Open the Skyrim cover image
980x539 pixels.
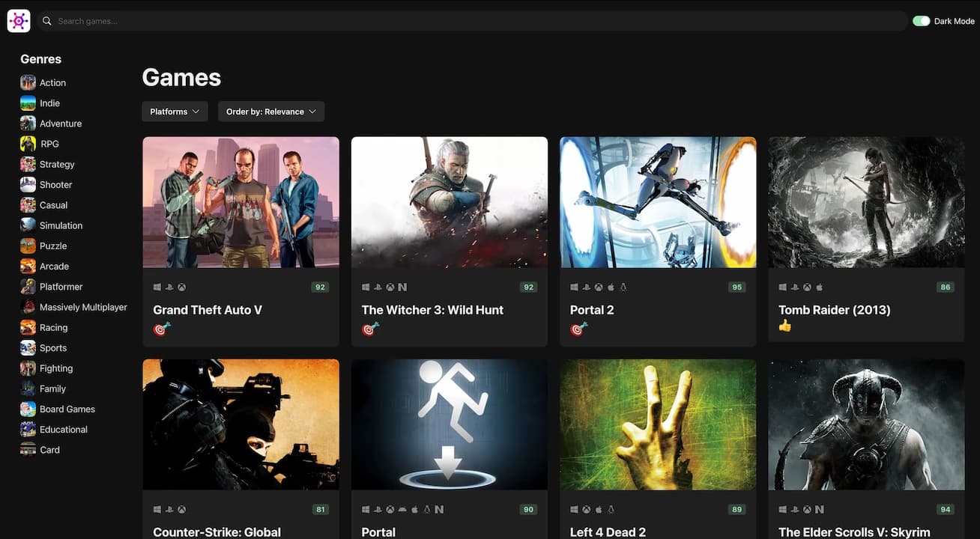click(866, 424)
